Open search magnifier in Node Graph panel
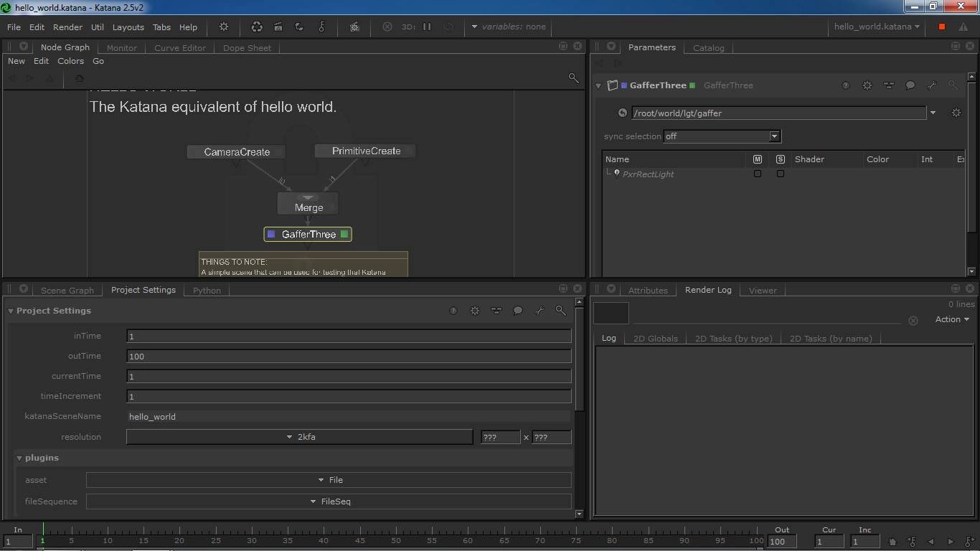Viewport: 980px width, 551px height. tap(573, 77)
